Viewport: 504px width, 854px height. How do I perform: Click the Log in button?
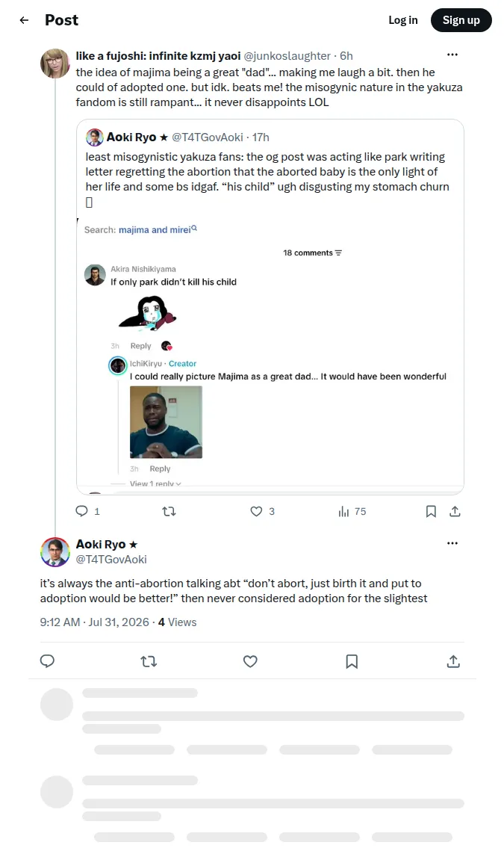(403, 20)
